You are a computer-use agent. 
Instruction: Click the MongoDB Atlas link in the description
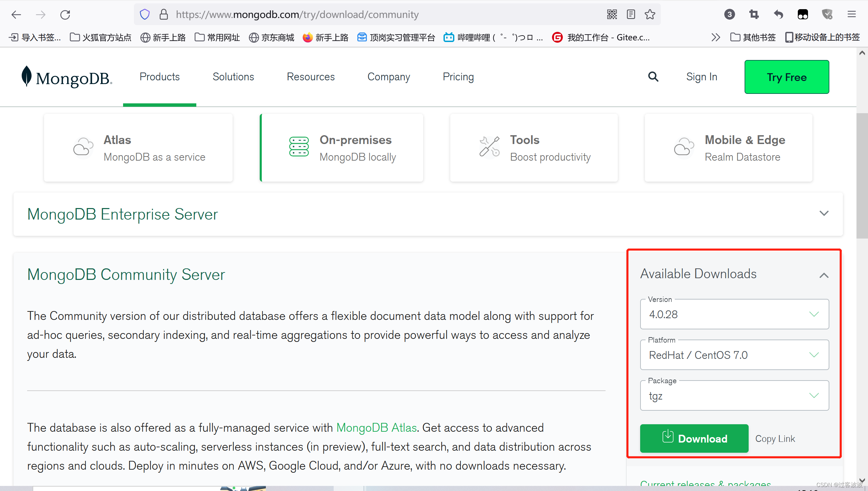[376, 428]
